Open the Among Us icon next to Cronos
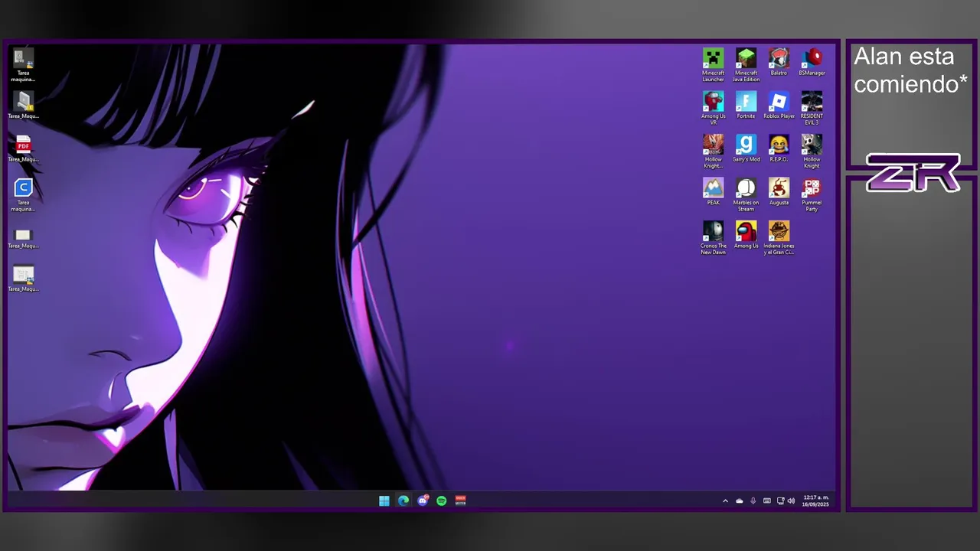The image size is (980, 551). point(746,235)
